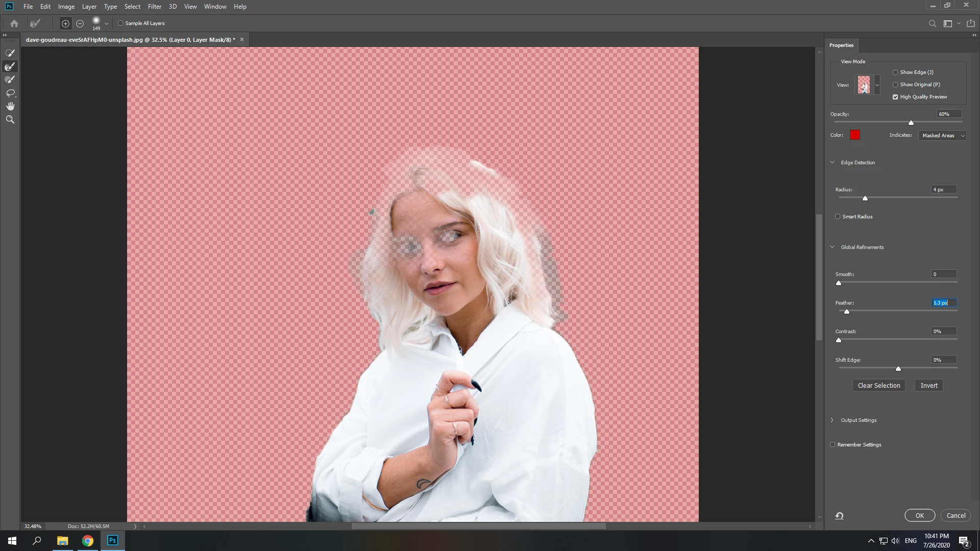
Task: Click the Subtract from selection icon
Action: tap(80, 23)
